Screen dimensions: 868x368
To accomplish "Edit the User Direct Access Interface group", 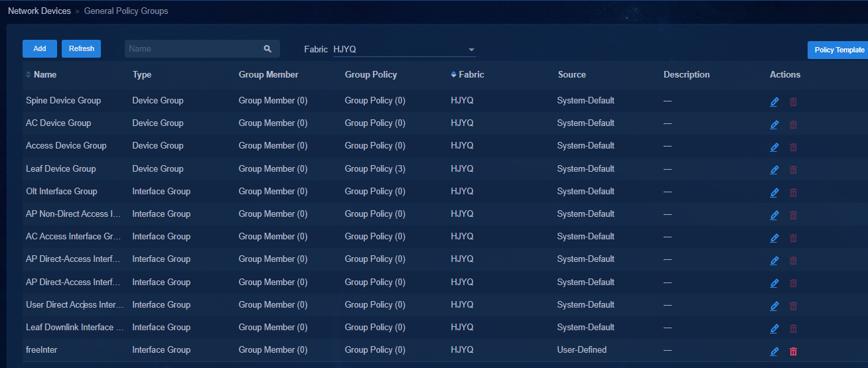I will (774, 306).
